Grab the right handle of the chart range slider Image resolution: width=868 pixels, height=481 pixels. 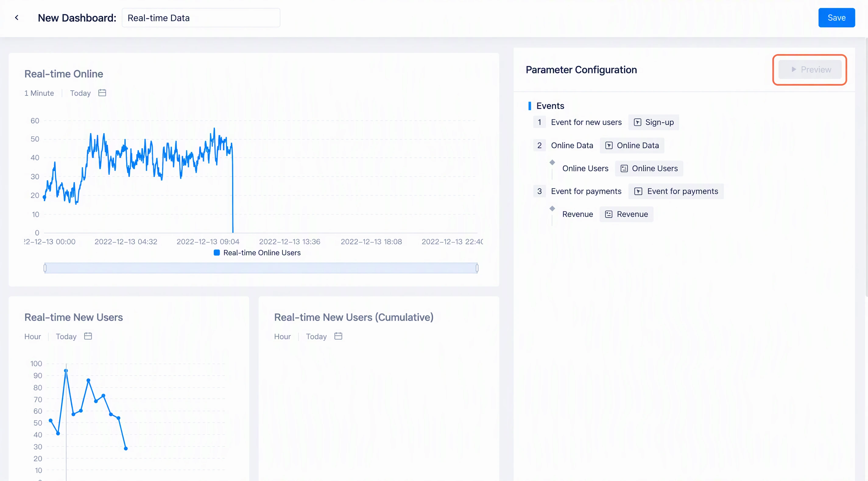(x=477, y=268)
